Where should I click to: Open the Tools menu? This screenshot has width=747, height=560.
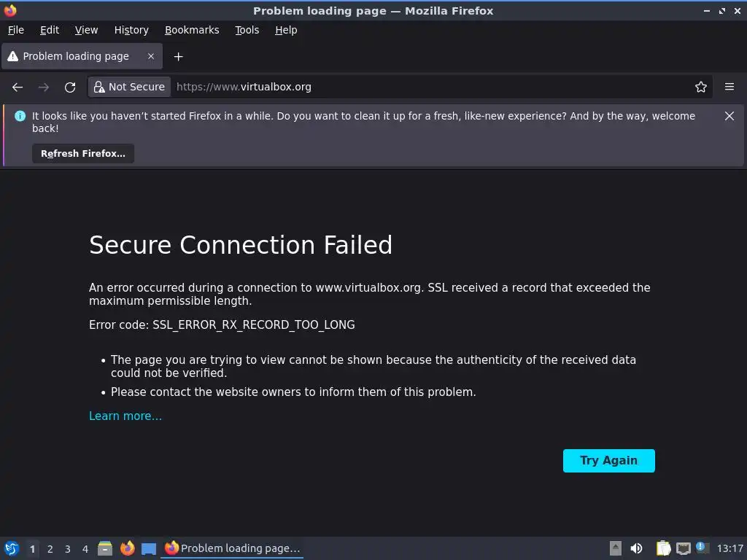click(x=247, y=30)
